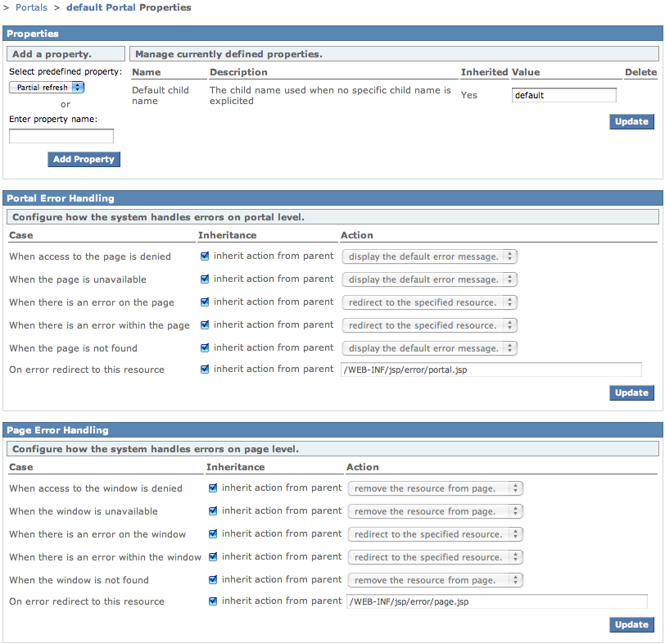Open action dropdown for window is not found
Image resolution: width=665 pixels, height=644 pixels.
(x=435, y=580)
